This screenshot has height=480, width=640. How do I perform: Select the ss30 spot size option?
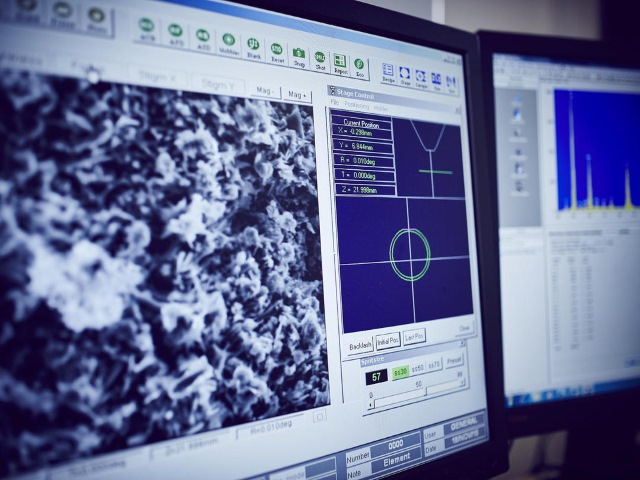pos(400,372)
